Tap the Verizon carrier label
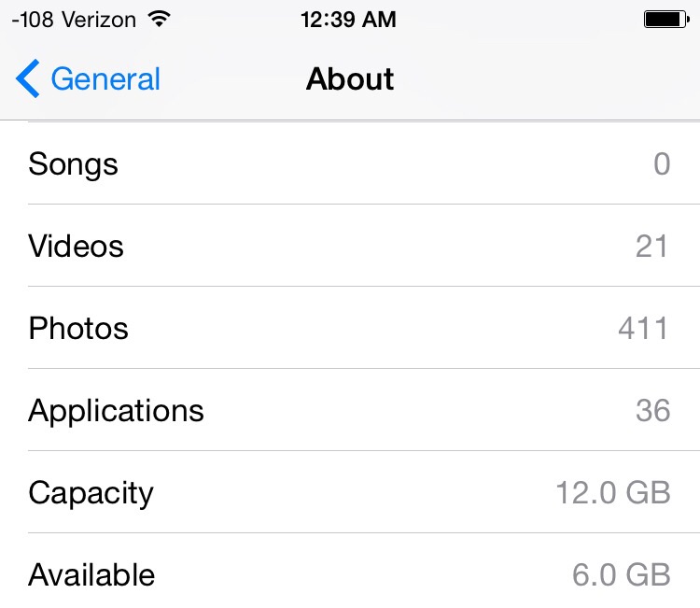This screenshot has height=608, width=700. tap(99, 20)
